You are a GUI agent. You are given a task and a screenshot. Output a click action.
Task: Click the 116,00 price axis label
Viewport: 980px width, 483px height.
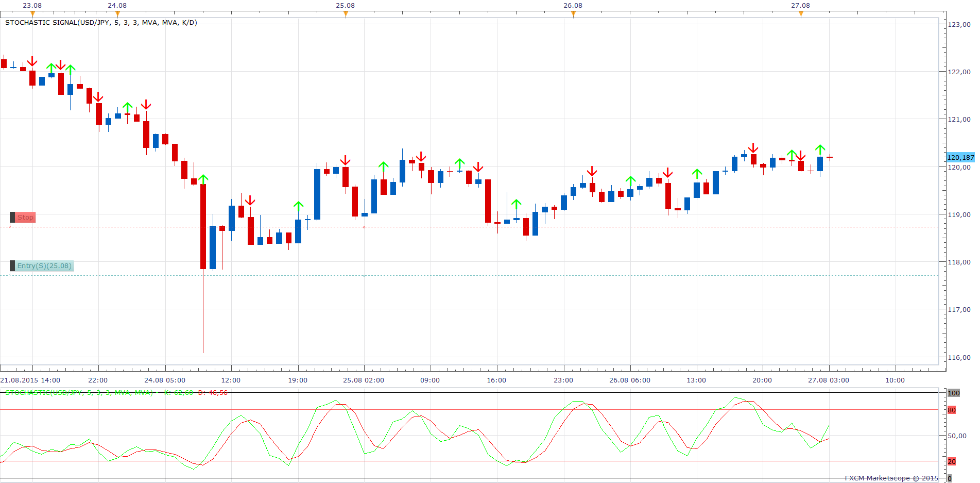click(959, 357)
